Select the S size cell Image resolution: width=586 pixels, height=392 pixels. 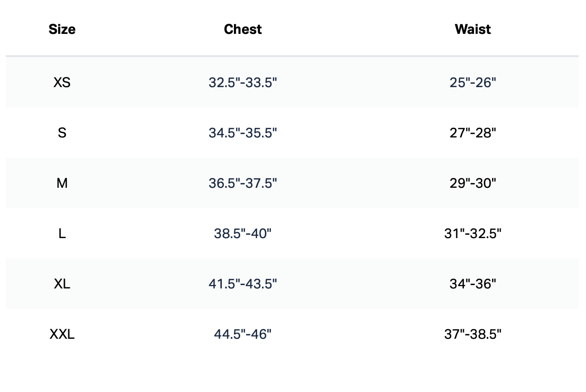[62, 133]
